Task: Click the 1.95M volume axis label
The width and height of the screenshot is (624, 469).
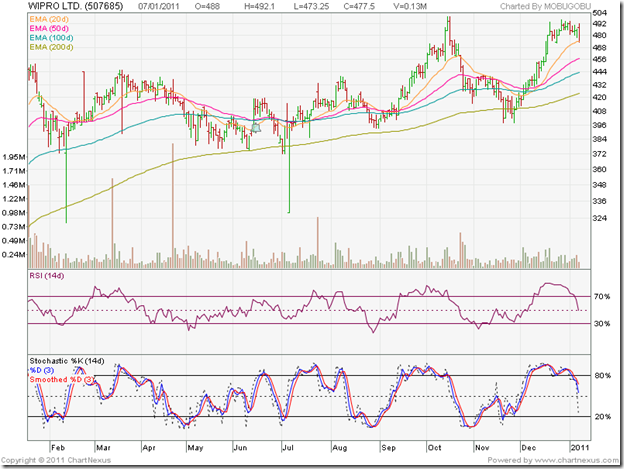Action: point(13,157)
